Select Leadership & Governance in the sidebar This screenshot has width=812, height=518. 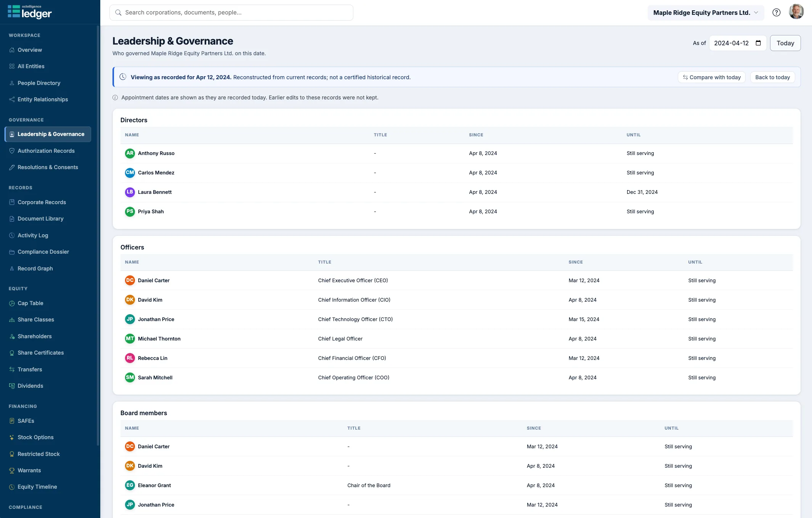(48, 134)
